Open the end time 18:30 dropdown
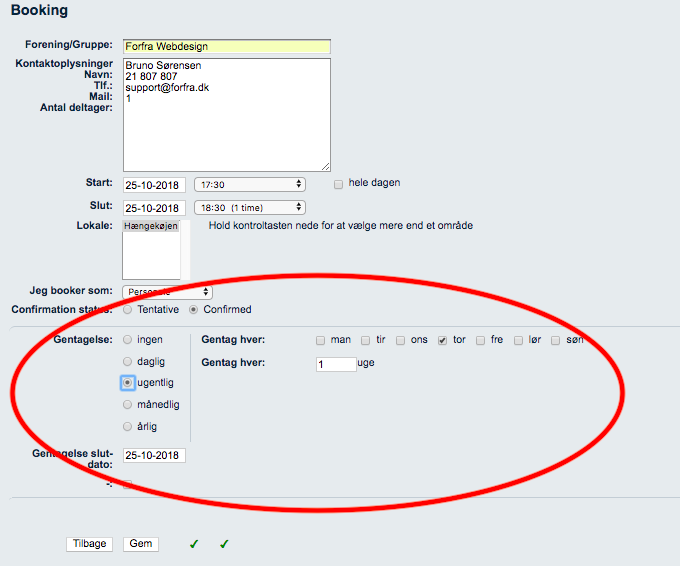Viewport: 680px width, 566px height. coord(249,207)
